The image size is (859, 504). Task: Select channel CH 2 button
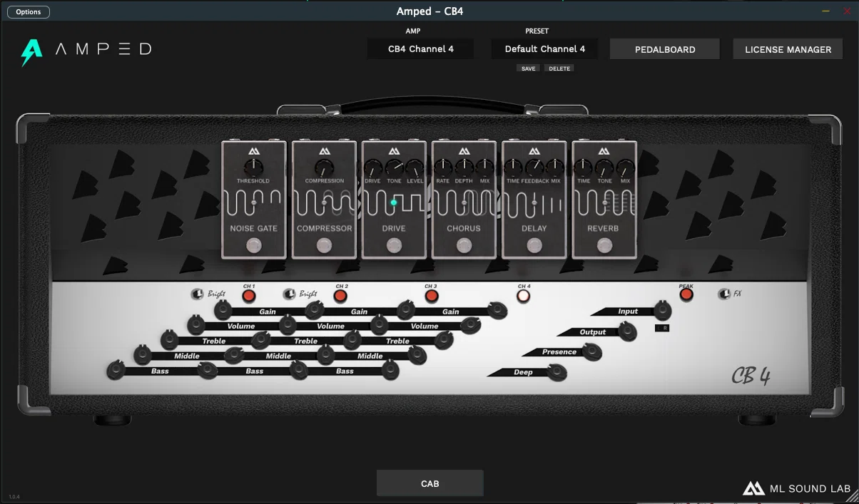(x=341, y=295)
